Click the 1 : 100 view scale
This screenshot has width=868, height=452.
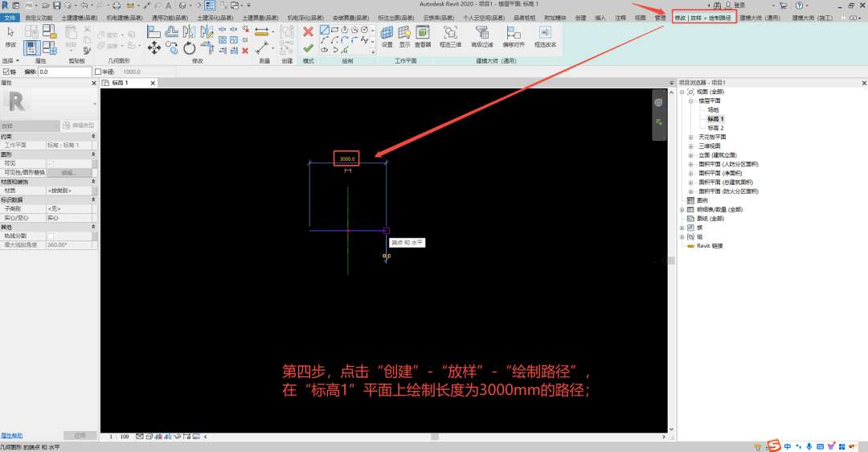coord(118,437)
